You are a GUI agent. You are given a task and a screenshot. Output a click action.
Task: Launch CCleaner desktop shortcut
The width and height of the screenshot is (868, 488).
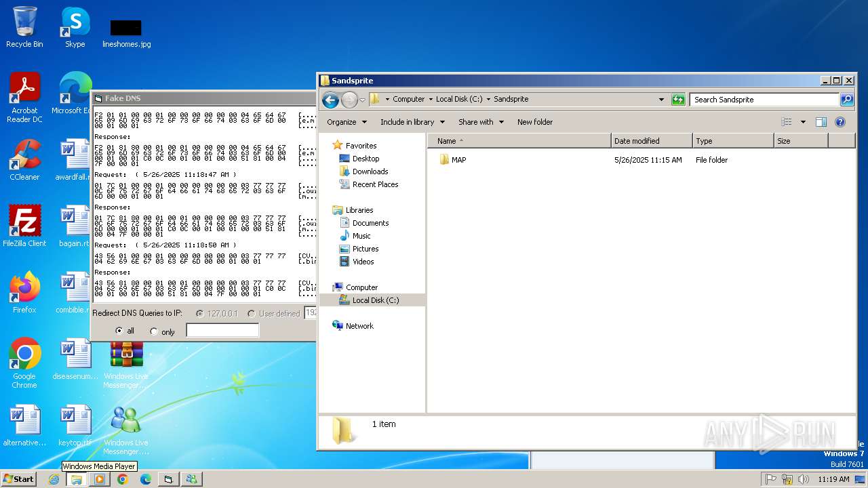(x=24, y=160)
